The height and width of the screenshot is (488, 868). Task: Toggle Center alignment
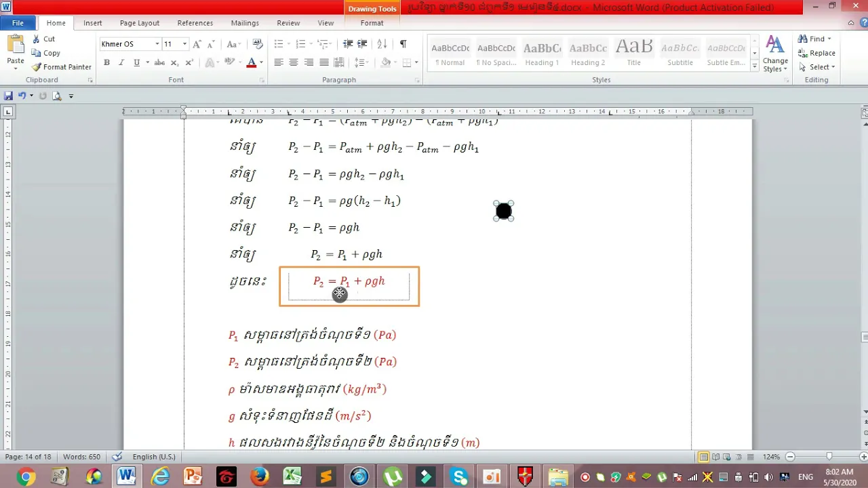(294, 62)
